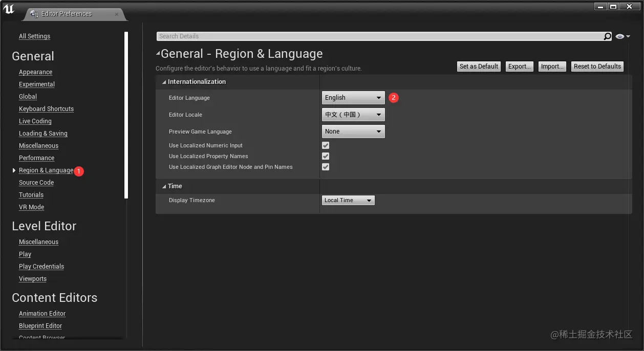Open Live Coding settings

[35, 121]
